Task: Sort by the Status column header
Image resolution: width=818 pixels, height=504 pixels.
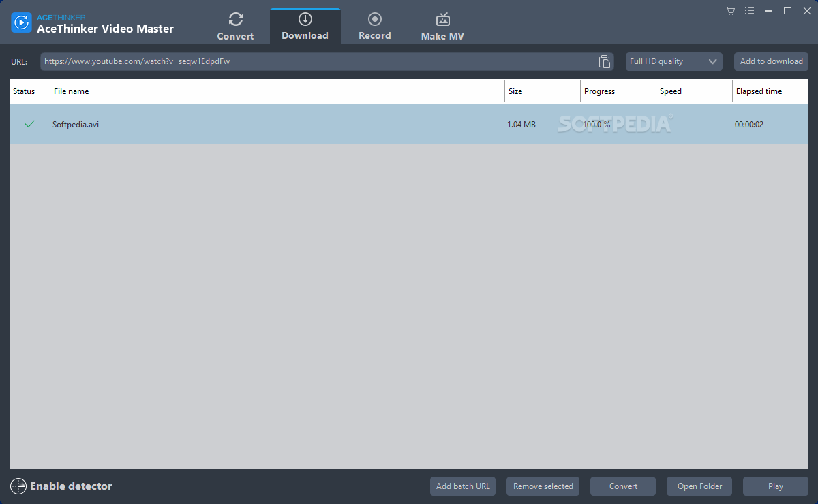Action: click(x=29, y=91)
